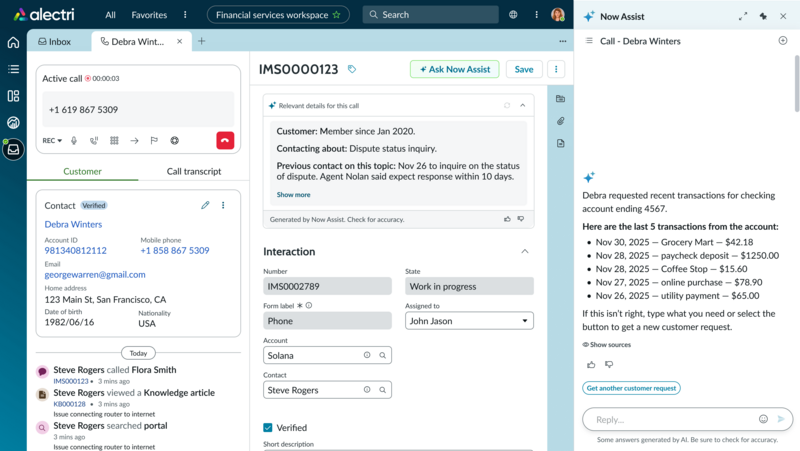Image resolution: width=800 pixels, height=451 pixels.
Task: Switch to the Call transcript tab
Action: (x=194, y=171)
